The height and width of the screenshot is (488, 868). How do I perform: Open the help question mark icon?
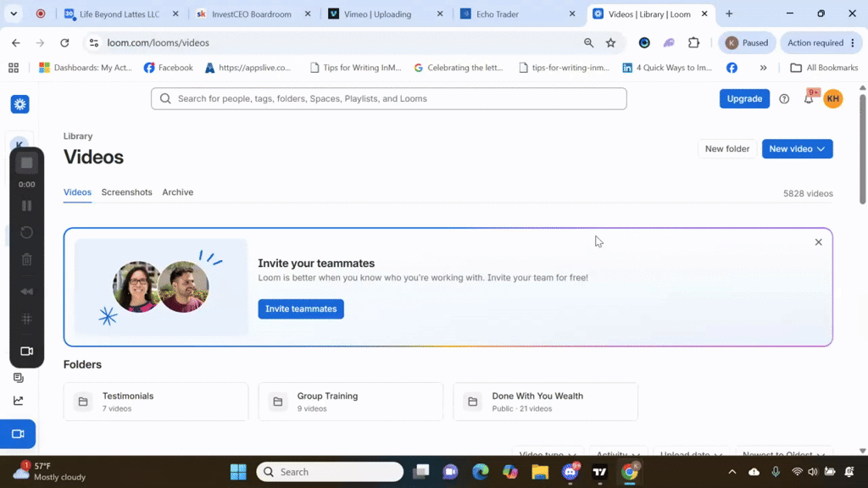[784, 99]
